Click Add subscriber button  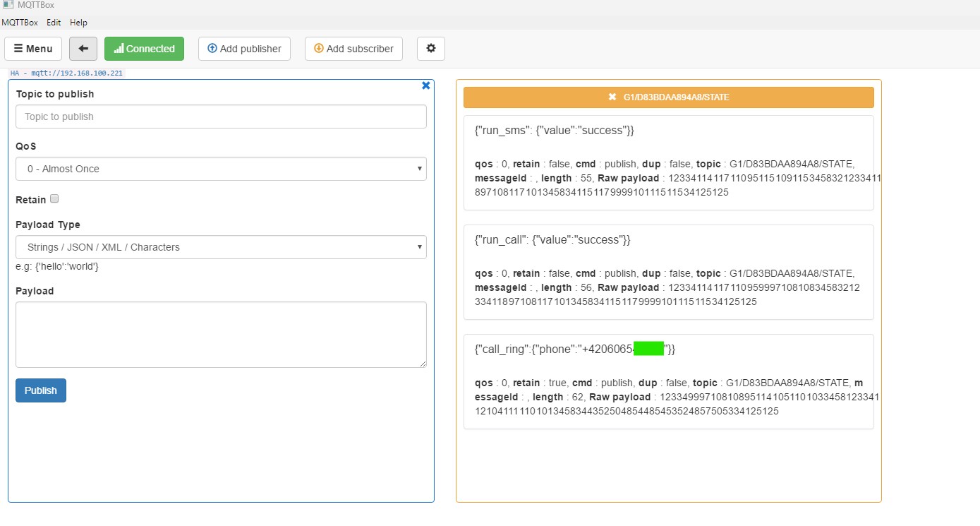tap(353, 49)
